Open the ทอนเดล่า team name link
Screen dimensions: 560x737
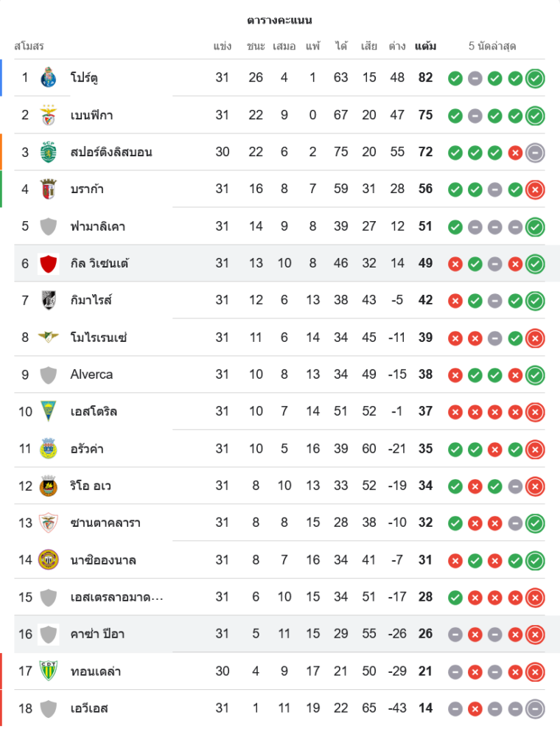click(96, 671)
